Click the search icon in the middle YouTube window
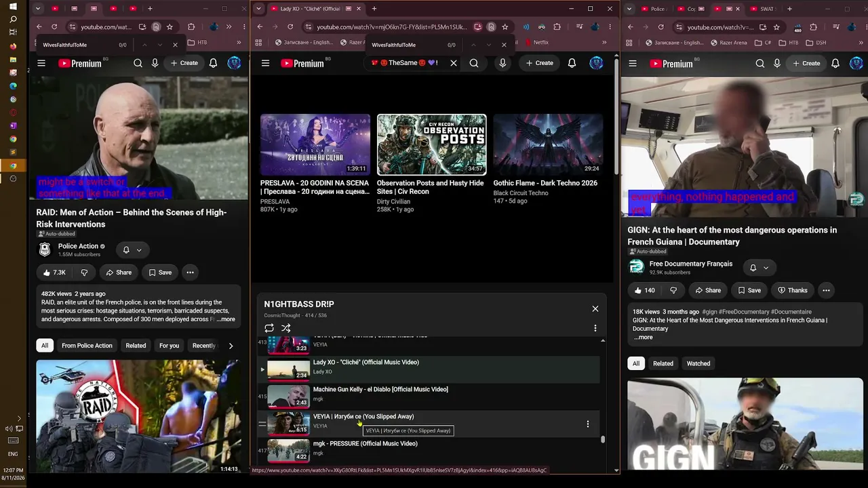 pos(474,63)
